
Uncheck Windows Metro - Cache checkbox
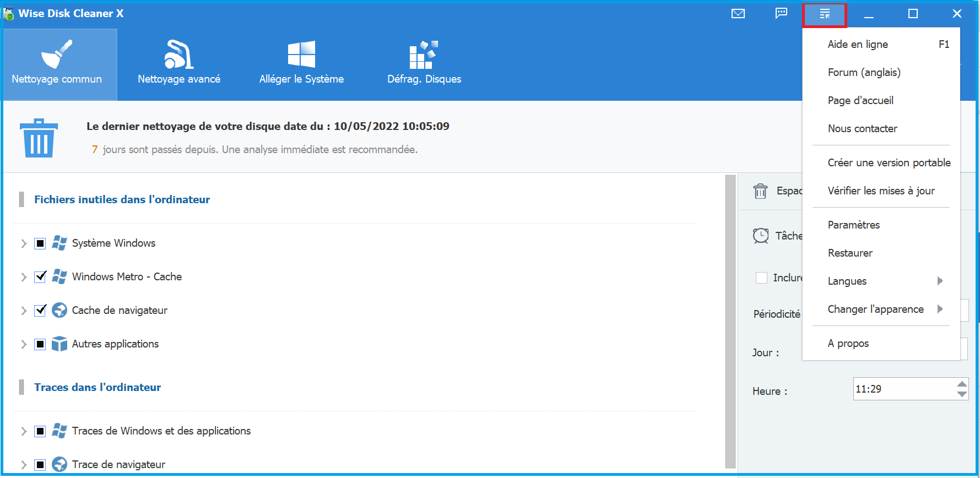click(x=40, y=277)
